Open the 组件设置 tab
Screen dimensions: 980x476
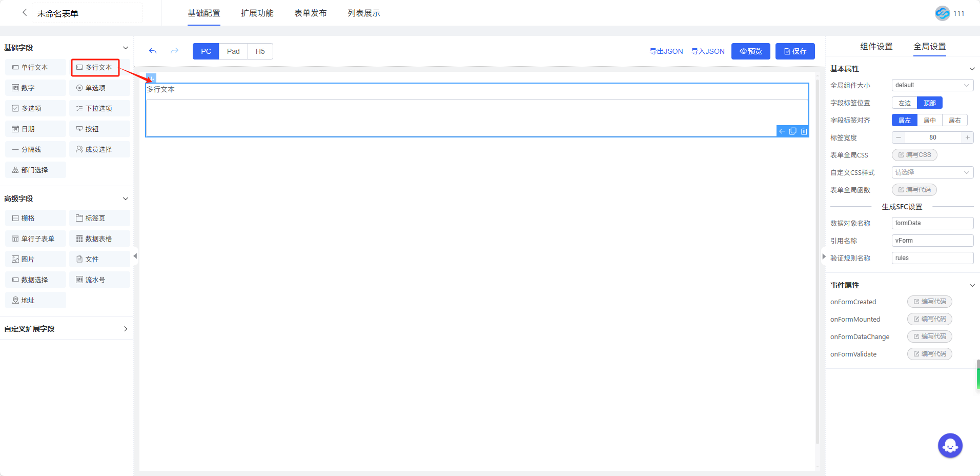pyautogui.click(x=876, y=47)
